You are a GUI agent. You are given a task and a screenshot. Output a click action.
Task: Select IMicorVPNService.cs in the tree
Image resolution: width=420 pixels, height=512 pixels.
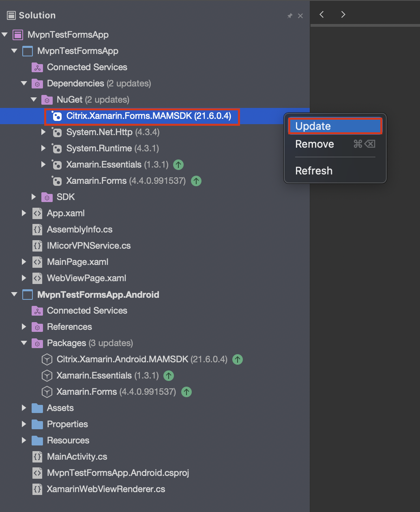pos(89,246)
